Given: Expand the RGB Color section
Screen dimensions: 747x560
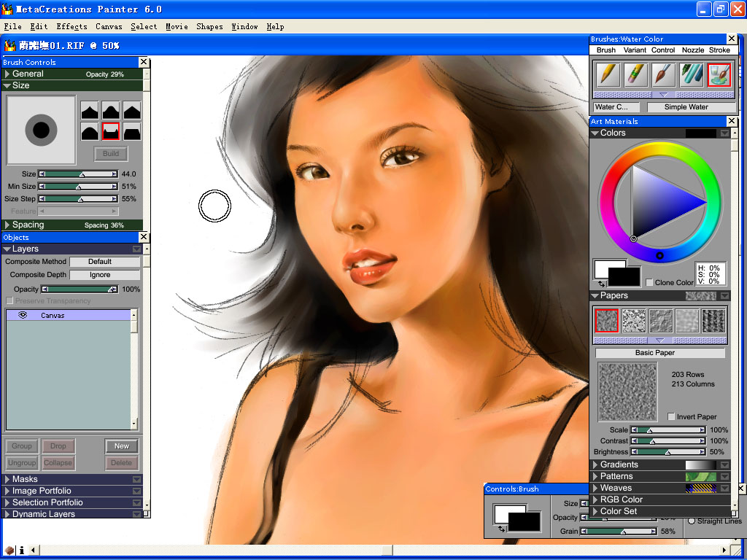Looking at the screenshot, I should click(x=595, y=499).
